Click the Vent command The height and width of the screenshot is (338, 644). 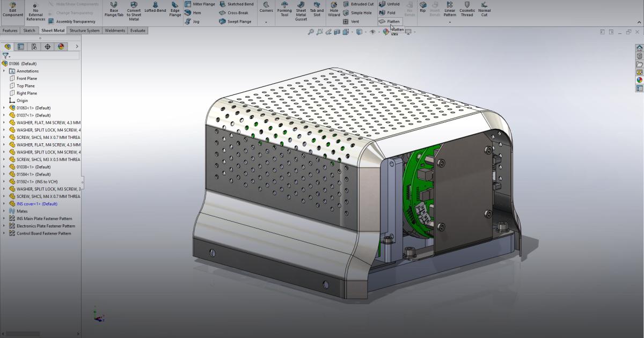pos(355,21)
